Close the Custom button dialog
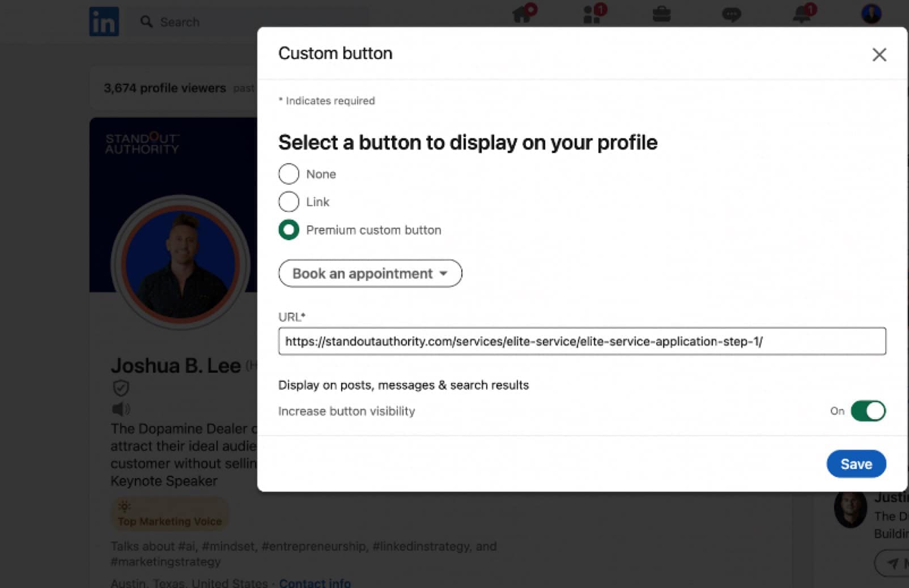Viewport: 909px width, 588px height. click(x=879, y=55)
